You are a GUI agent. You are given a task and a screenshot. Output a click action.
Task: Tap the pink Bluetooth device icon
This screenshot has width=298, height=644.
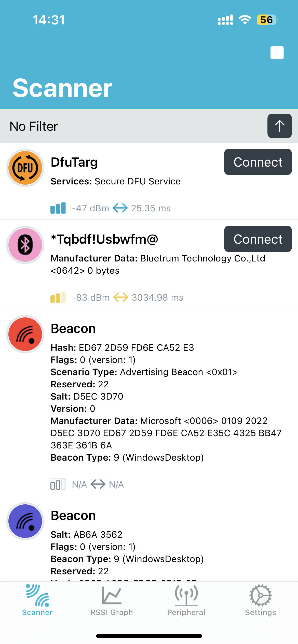pyautogui.click(x=25, y=245)
